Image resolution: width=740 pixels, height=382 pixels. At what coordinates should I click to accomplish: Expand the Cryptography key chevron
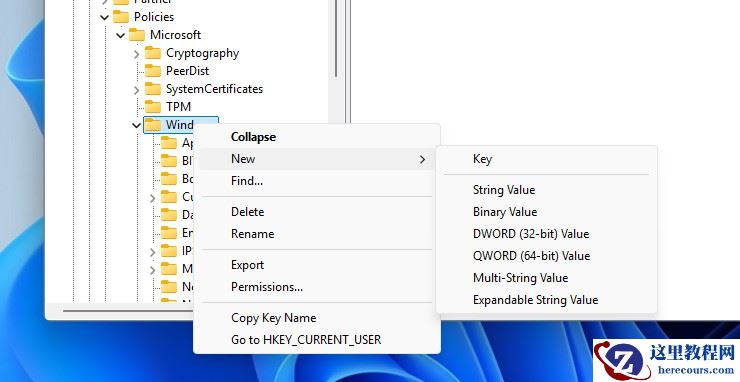[x=136, y=54]
